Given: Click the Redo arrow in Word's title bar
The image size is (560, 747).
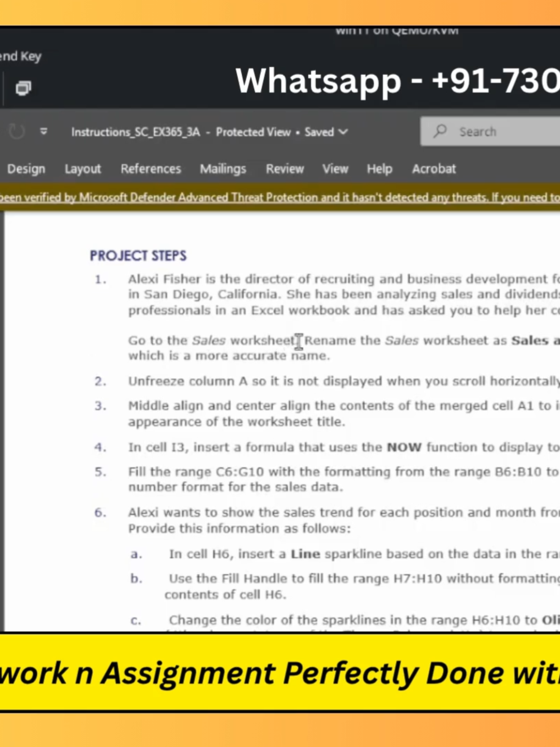Looking at the screenshot, I should (x=16, y=131).
